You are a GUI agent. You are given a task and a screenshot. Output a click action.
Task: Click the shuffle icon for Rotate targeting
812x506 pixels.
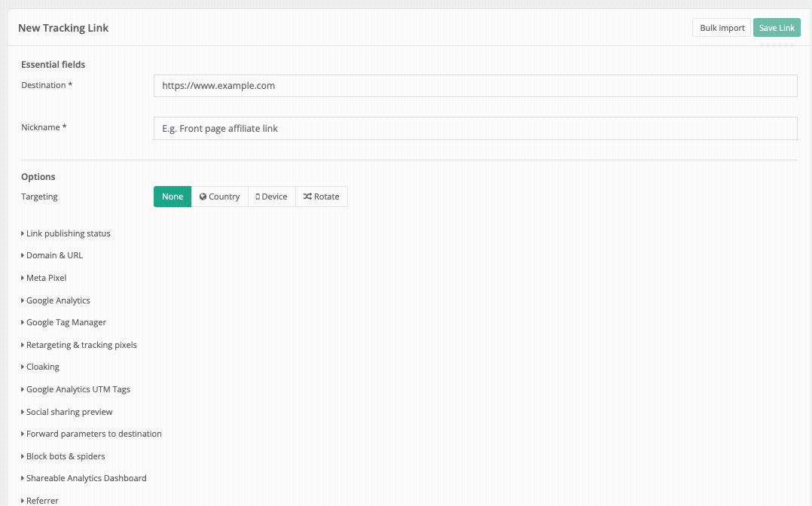[309, 196]
